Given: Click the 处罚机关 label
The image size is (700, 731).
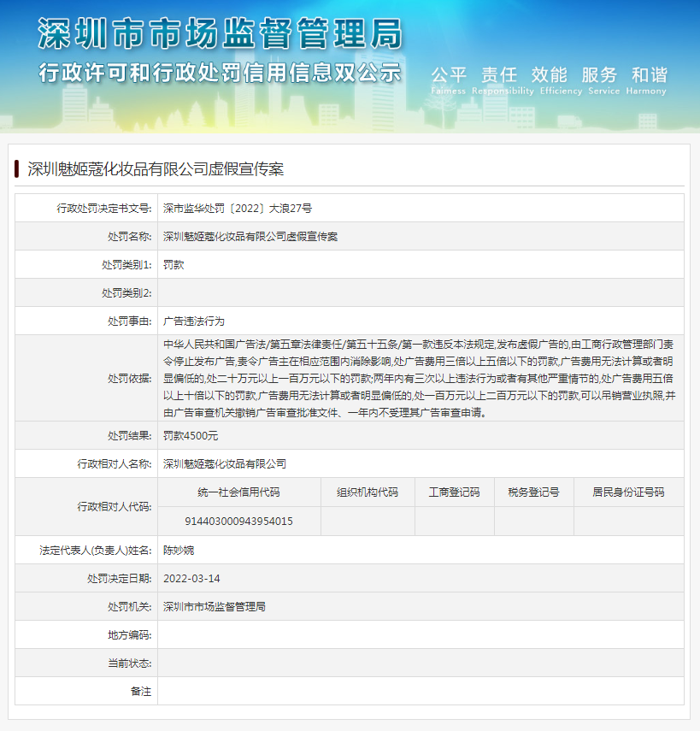Looking at the screenshot, I should coord(130,606).
